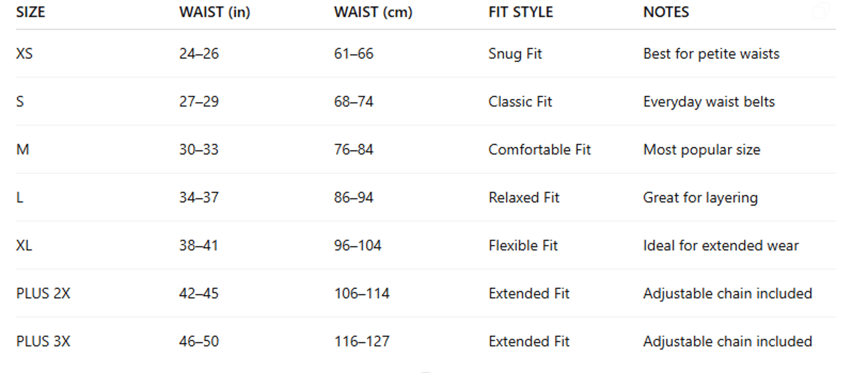
Task: Click the 30–33 waist inches cell
Action: tap(199, 149)
